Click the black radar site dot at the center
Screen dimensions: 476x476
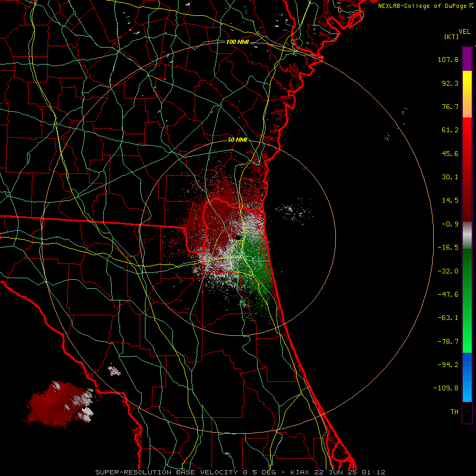(239, 236)
